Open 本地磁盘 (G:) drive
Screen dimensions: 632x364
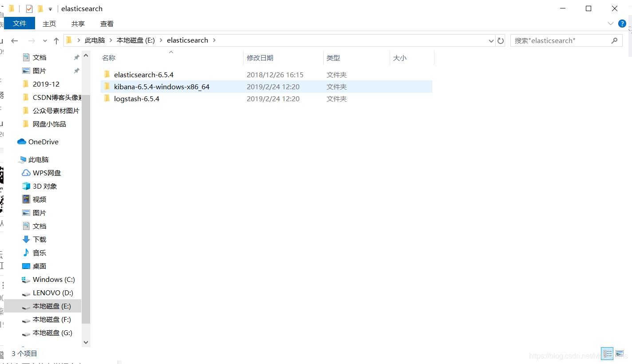(52, 332)
